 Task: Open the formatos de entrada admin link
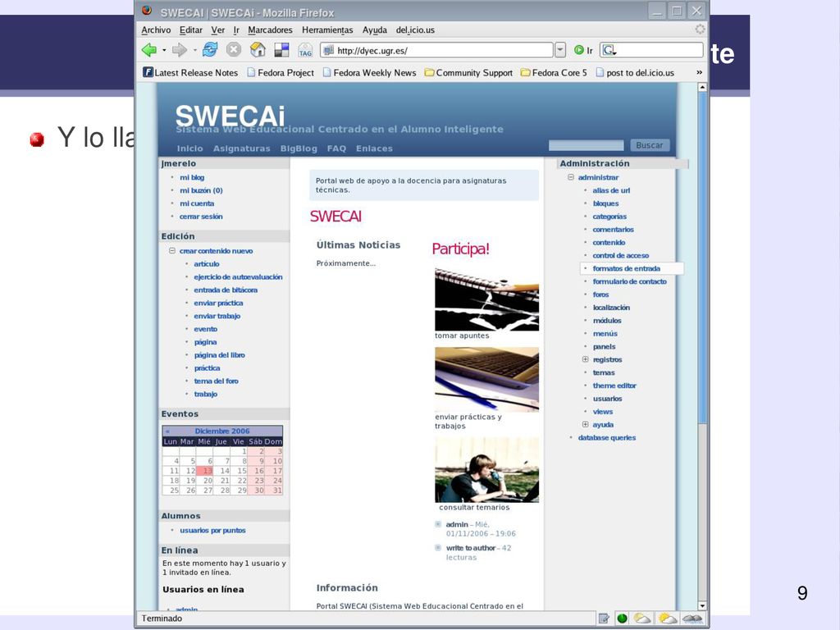(626, 268)
